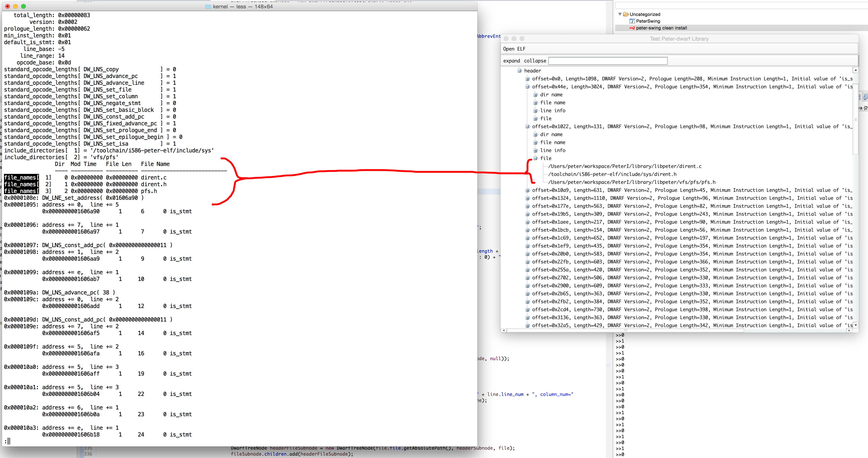Expand dir name under offset=0x44e
Screen dimensions: 868x458
(535, 95)
